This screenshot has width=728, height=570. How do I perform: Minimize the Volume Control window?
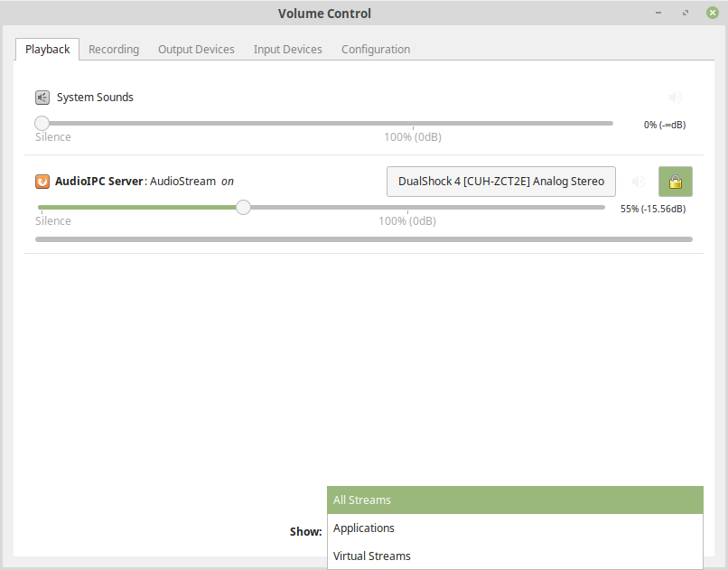658,13
